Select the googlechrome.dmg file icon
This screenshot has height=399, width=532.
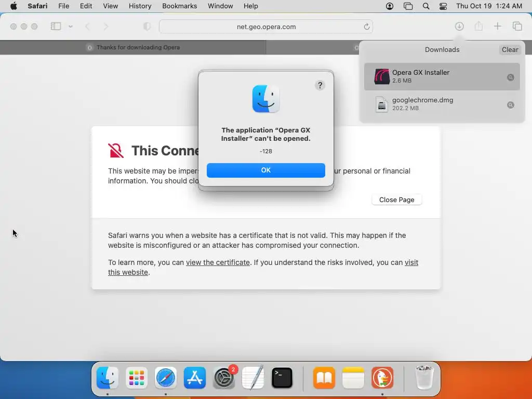[x=382, y=104]
